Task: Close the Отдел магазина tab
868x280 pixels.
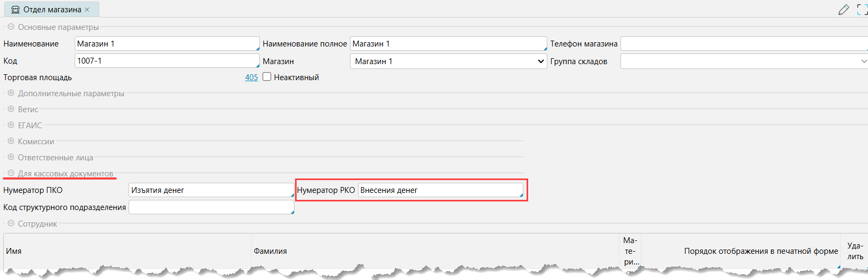Action: click(87, 10)
